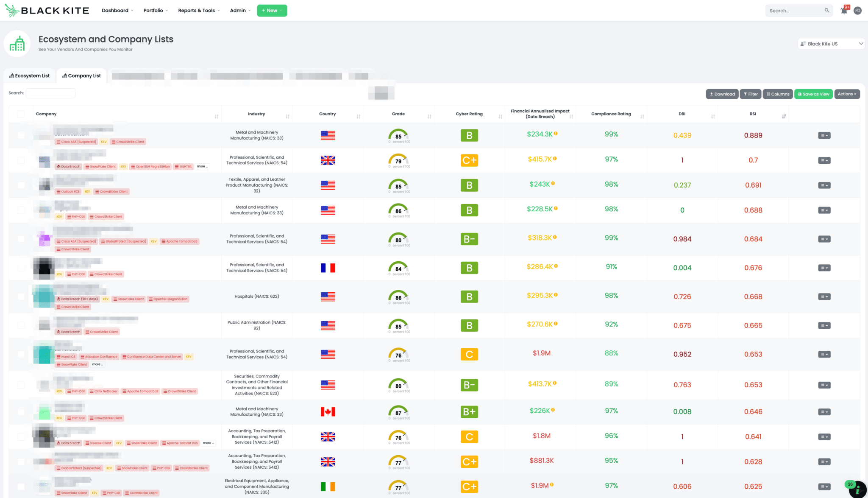Click the Download button
Screen dimensions: 868x498
(722, 94)
